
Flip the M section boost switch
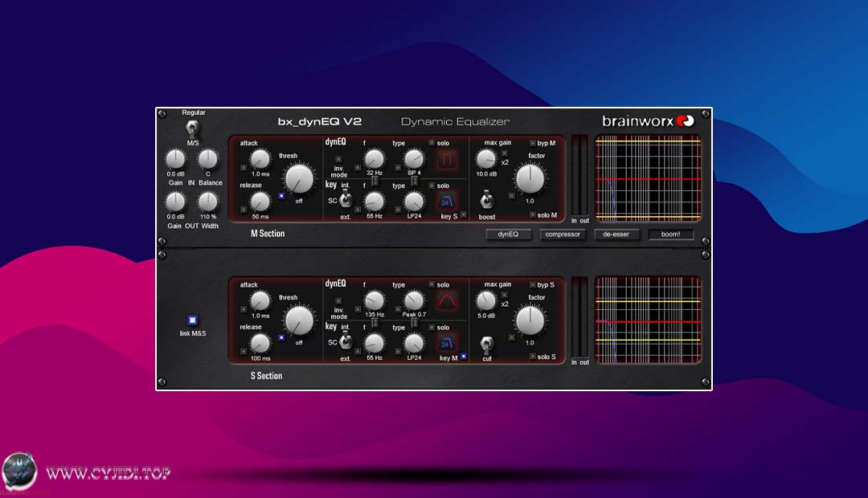click(x=486, y=200)
